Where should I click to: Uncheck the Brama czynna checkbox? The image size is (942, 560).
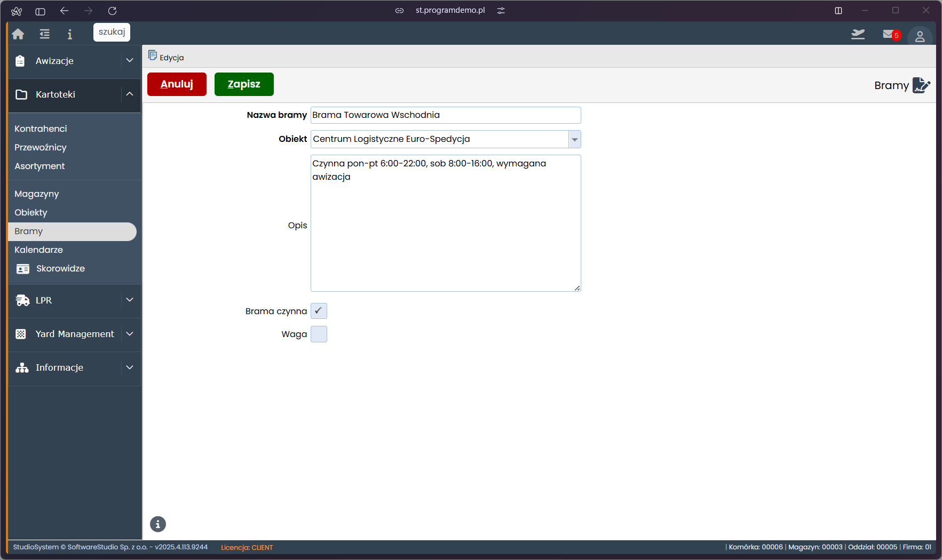click(319, 311)
